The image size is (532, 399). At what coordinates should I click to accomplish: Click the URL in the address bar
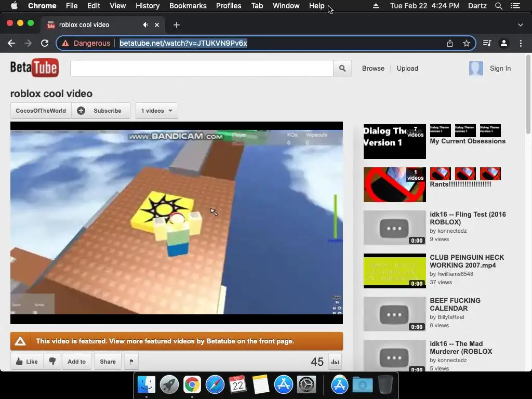pos(183,43)
